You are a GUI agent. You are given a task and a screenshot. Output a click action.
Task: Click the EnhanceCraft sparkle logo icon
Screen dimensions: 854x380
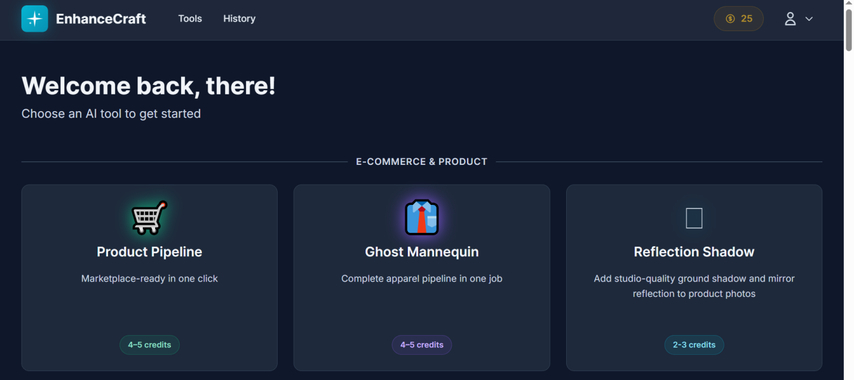tap(34, 19)
